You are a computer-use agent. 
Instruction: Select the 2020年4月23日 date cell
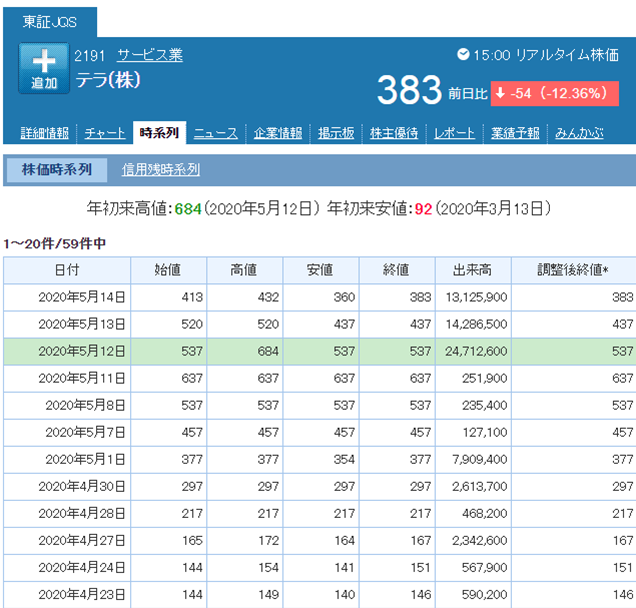[67, 595]
